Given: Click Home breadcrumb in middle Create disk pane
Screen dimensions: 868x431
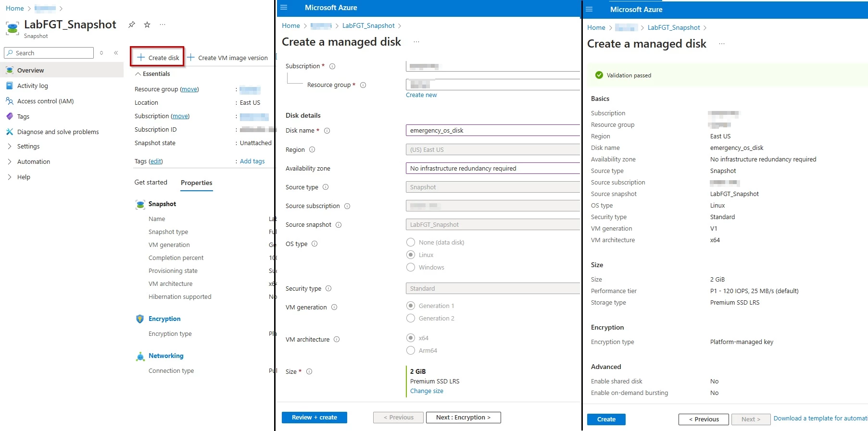Looking at the screenshot, I should (291, 25).
